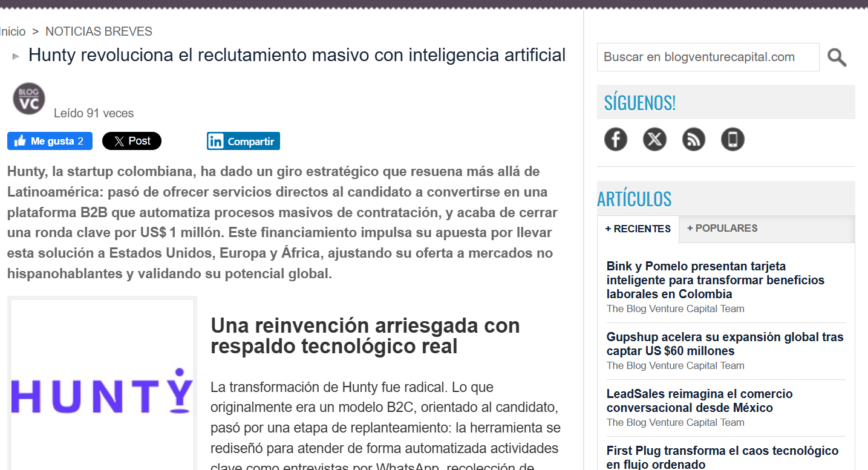Click the Blog VC author avatar
This screenshot has height=470, width=868.
[x=29, y=99]
